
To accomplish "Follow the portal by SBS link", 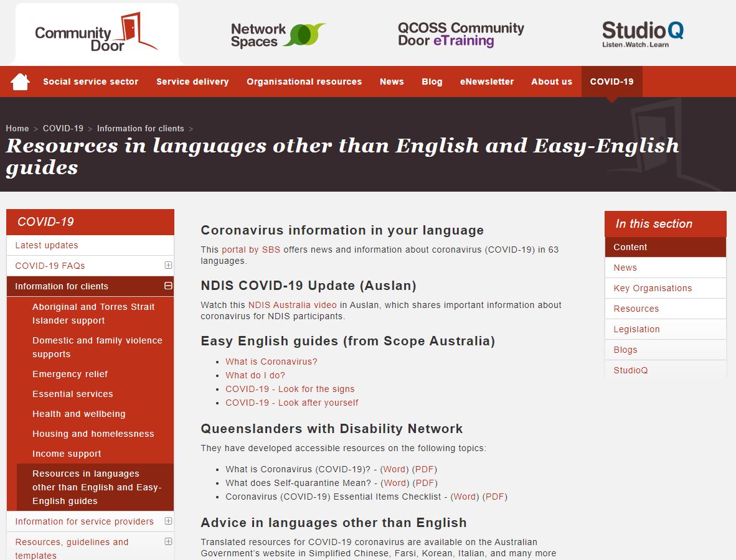I will 251,250.
